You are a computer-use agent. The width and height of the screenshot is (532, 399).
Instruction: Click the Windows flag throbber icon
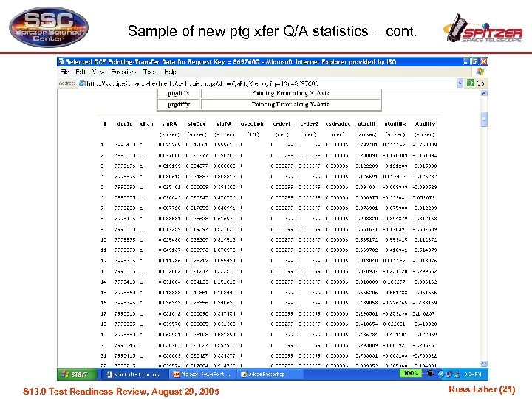click(x=480, y=72)
